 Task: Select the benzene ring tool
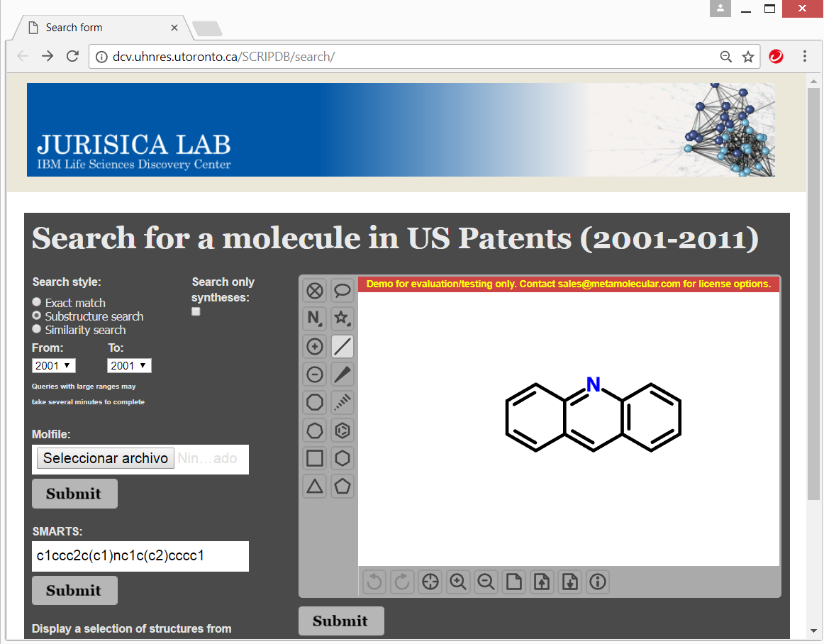(x=343, y=431)
